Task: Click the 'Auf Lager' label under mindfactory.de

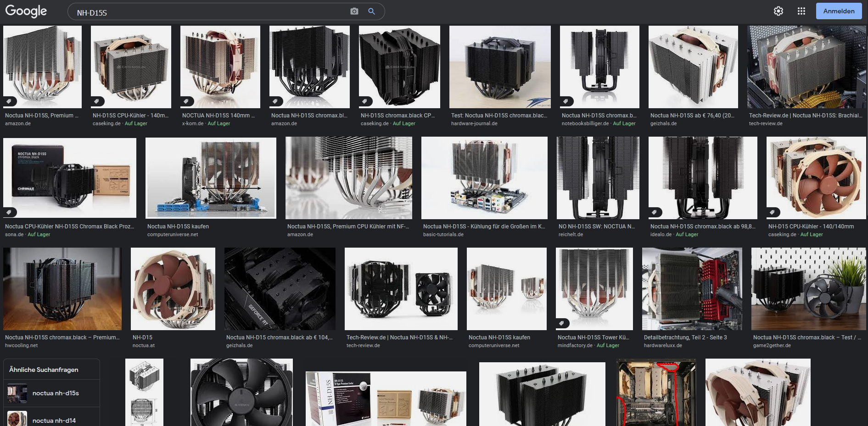Action: [608, 346]
